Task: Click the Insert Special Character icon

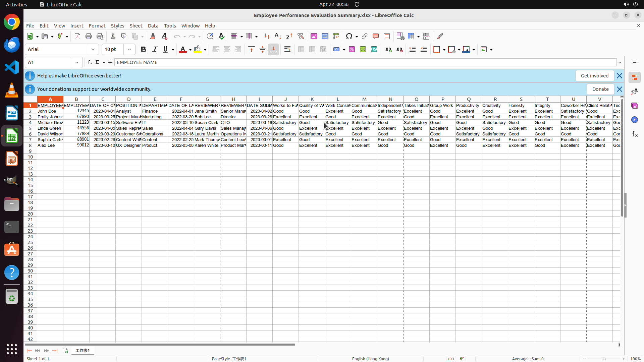Action: point(349,36)
